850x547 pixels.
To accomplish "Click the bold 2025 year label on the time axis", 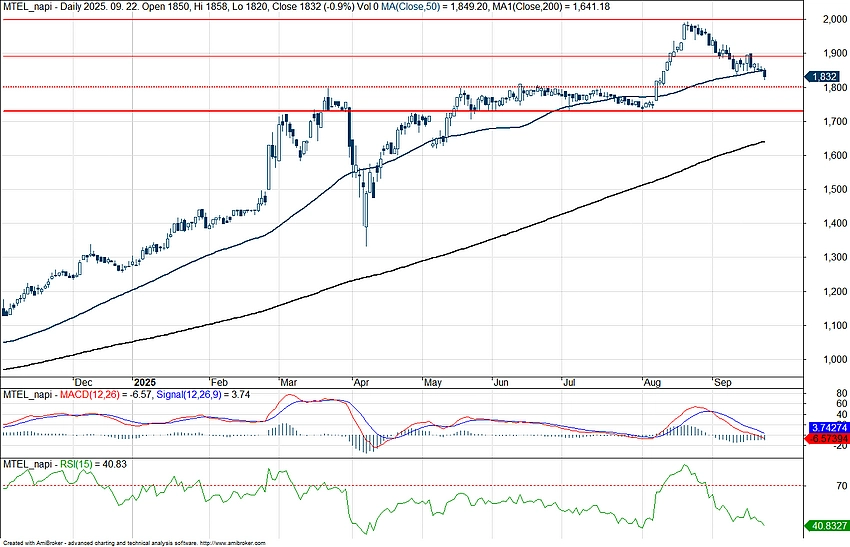I will tap(144, 381).
